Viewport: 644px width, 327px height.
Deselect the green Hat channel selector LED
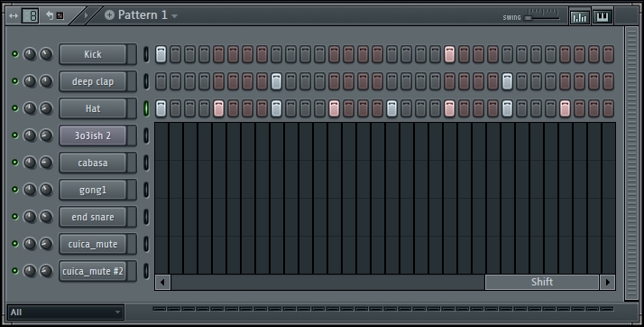(146, 108)
